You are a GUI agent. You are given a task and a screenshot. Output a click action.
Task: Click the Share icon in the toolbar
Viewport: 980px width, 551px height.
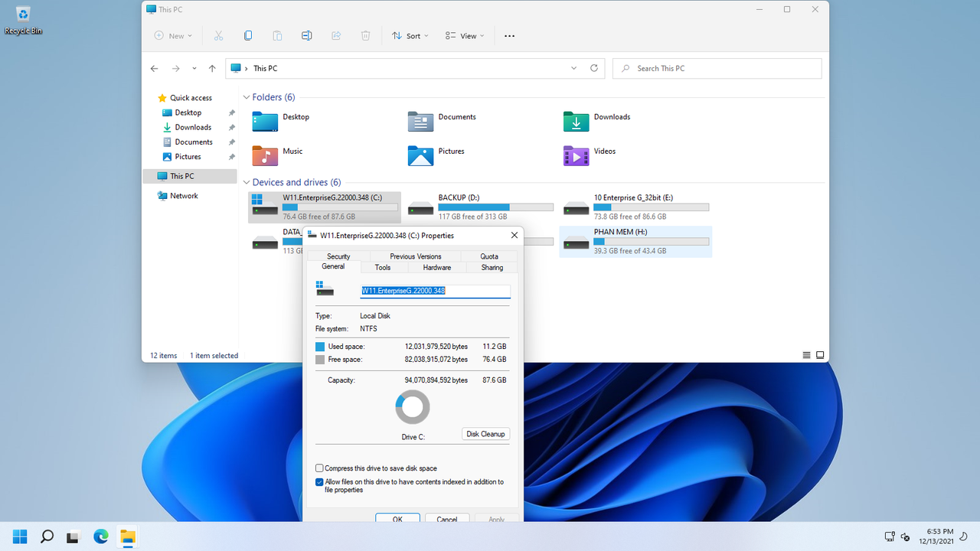[335, 35]
